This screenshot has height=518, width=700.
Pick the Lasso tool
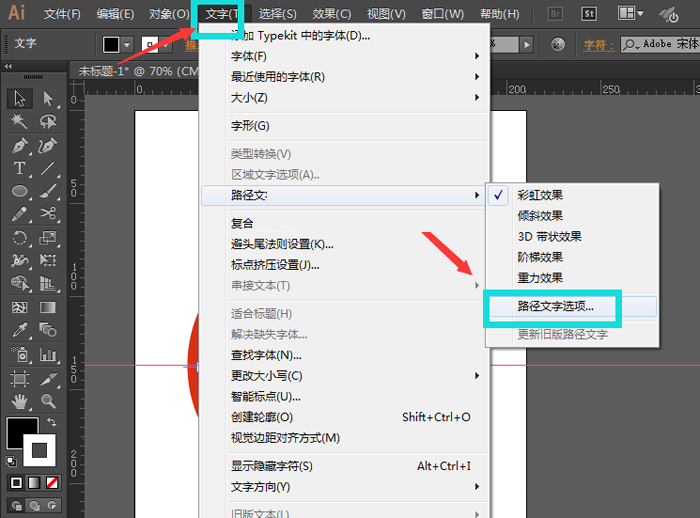point(47,121)
